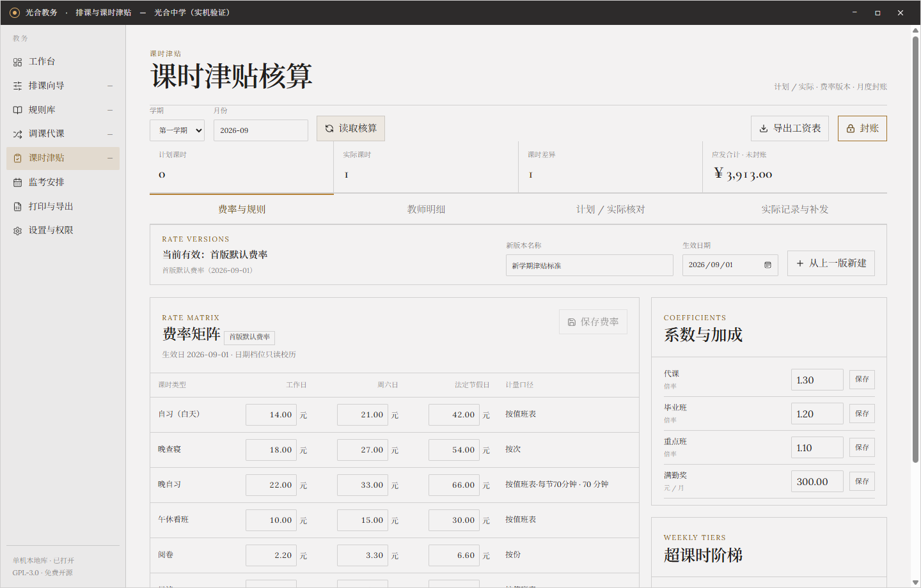Image resolution: width=921 pixels, height=588 pixels.
Task: Click the 排课向导 sliders icon
Action: click(x=17, y=86)
